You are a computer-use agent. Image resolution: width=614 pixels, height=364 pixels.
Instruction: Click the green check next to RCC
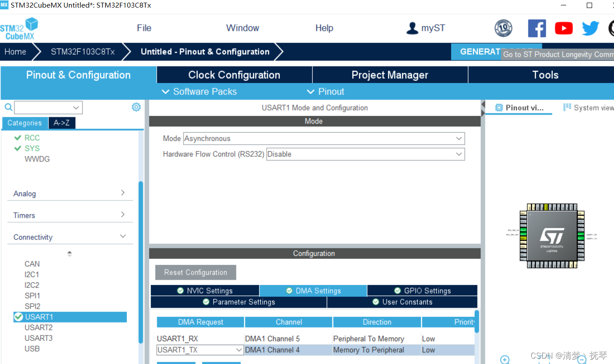18,138
